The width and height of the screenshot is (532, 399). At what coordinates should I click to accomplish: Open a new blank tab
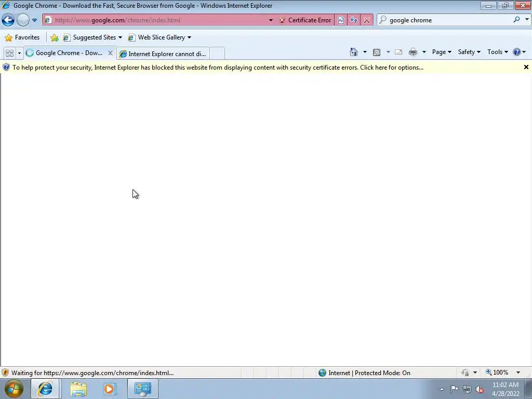click(217, 54)
